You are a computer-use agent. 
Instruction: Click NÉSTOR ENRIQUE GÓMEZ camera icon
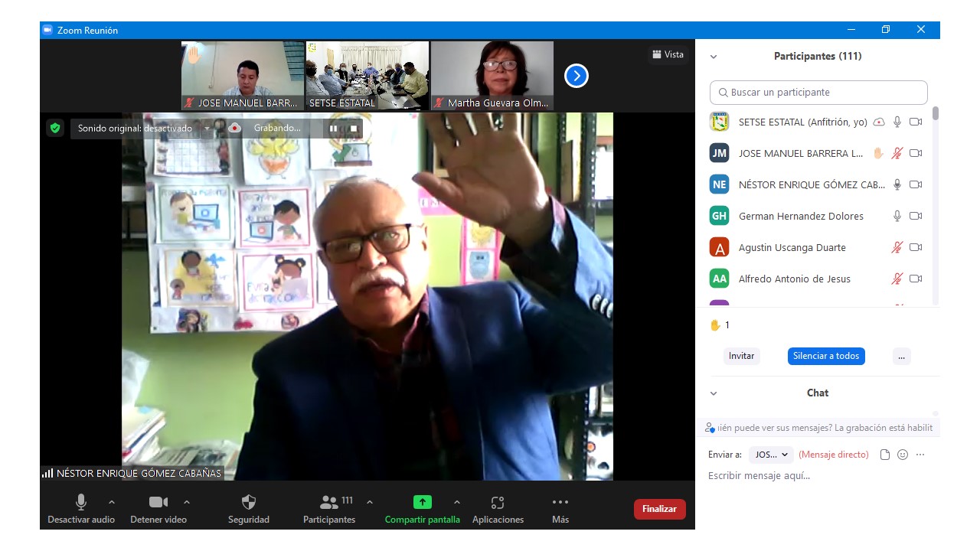click(x=916, y=184)
